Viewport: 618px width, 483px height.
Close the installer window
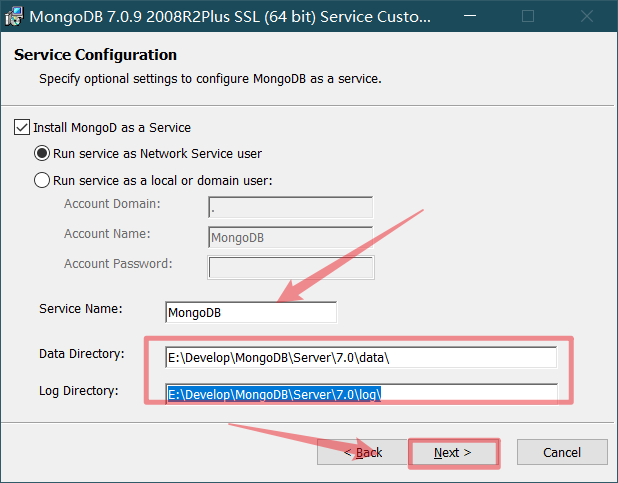click(x=587, y=16)
